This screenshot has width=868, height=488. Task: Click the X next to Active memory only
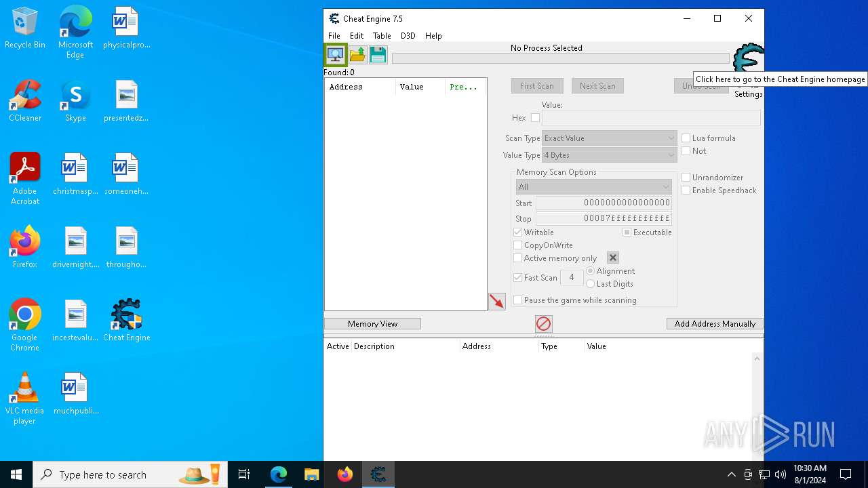point(612,258)
